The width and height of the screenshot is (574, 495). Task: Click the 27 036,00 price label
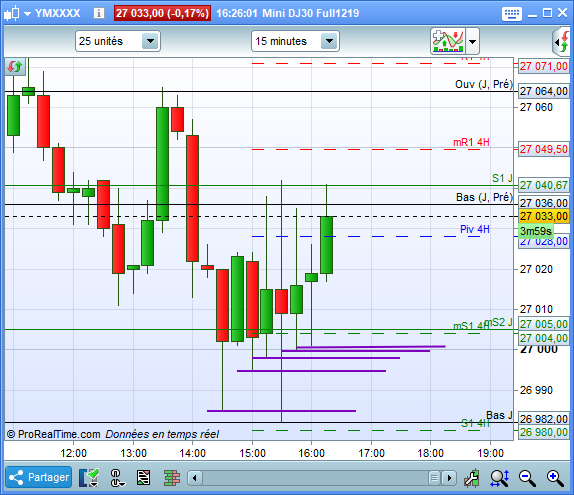(x=544, y=203)
